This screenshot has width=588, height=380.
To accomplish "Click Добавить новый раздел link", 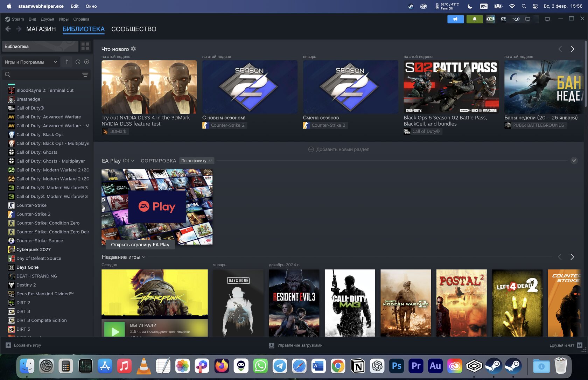I will click(x=343, y=149).
